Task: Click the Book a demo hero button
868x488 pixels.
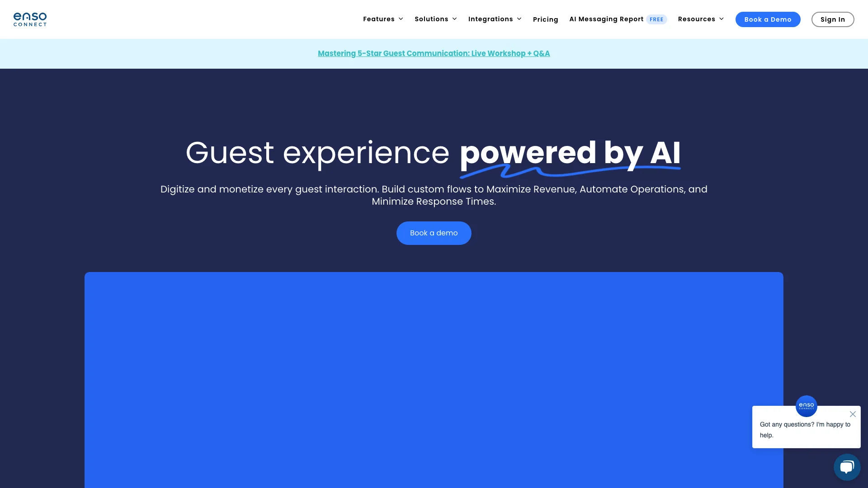Action: (x=434, y=233)
